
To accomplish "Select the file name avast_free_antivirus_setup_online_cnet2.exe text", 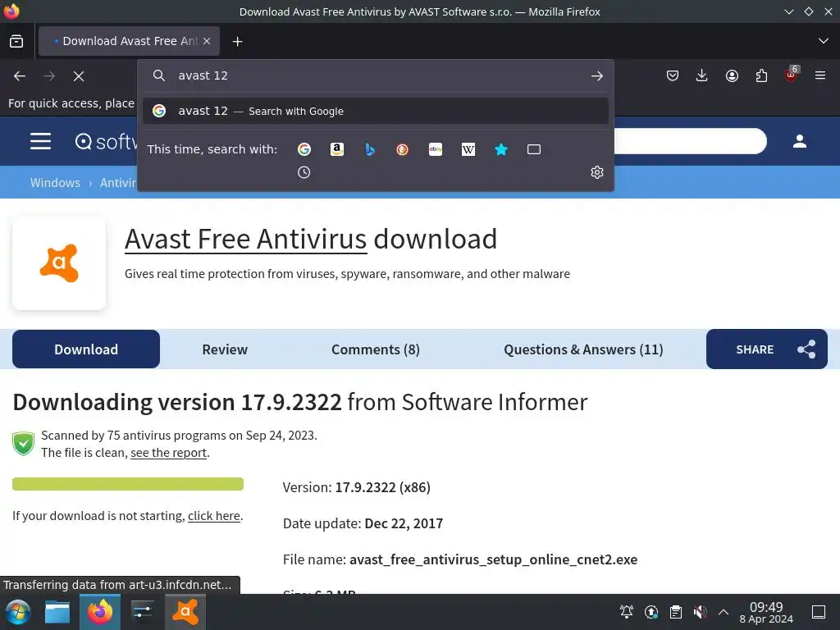I will point(493,559).
